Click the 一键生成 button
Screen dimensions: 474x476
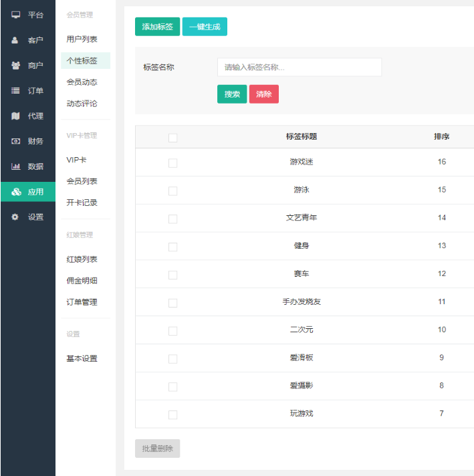click(x=205, y=27)
